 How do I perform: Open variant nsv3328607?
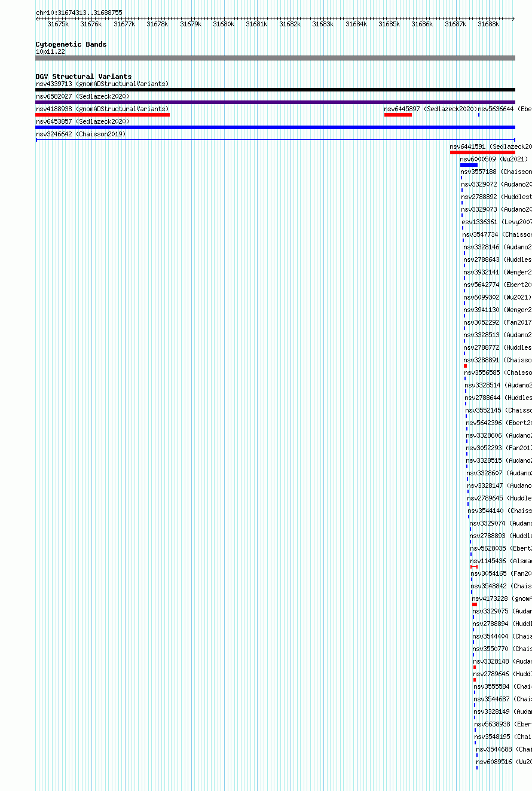pyautogui.click(x=500, y=473)
